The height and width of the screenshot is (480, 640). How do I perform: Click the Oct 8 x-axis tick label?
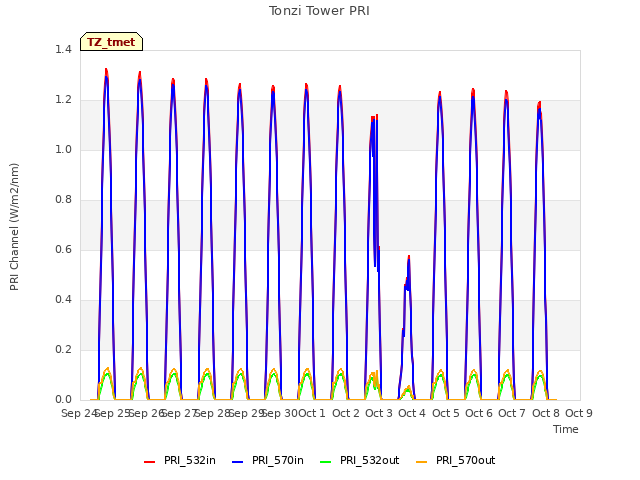tap(546, 413)
